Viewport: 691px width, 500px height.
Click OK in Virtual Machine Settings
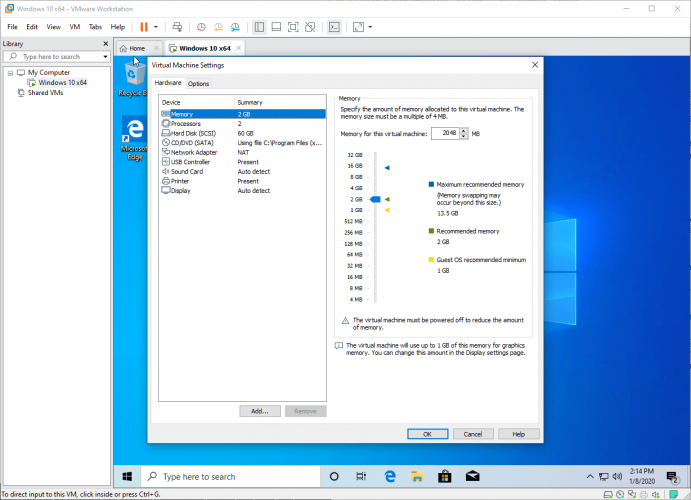(x=427, y=434)
